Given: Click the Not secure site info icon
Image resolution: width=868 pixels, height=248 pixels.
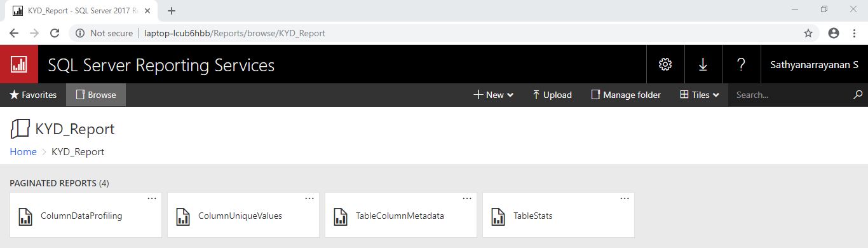Looking at the screenshot, I should (x=81, y=33).
